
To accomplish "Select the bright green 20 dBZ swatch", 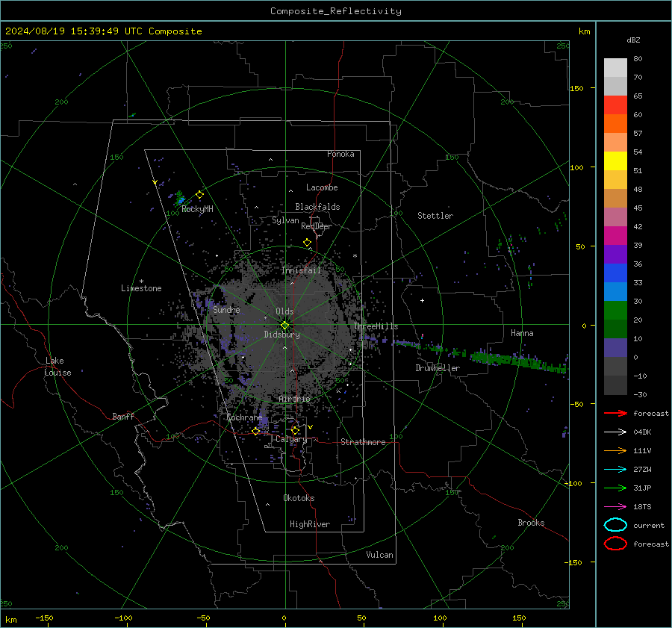I will (x=615, y=311).
